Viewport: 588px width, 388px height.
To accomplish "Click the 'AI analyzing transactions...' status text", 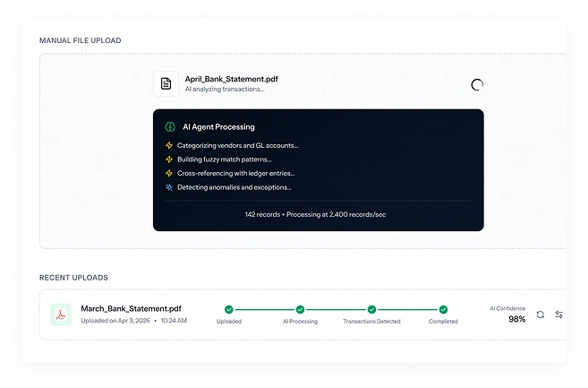I will pyautogui.click(x=225, y=89).
